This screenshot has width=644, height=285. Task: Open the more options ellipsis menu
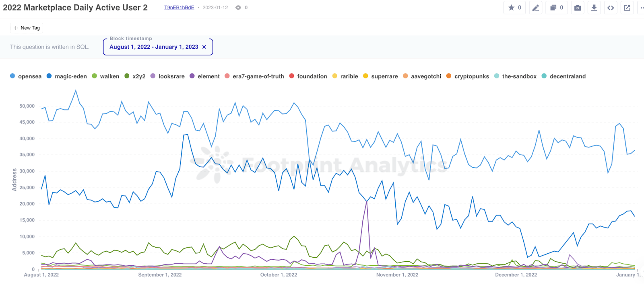click(x=642, y=8)
